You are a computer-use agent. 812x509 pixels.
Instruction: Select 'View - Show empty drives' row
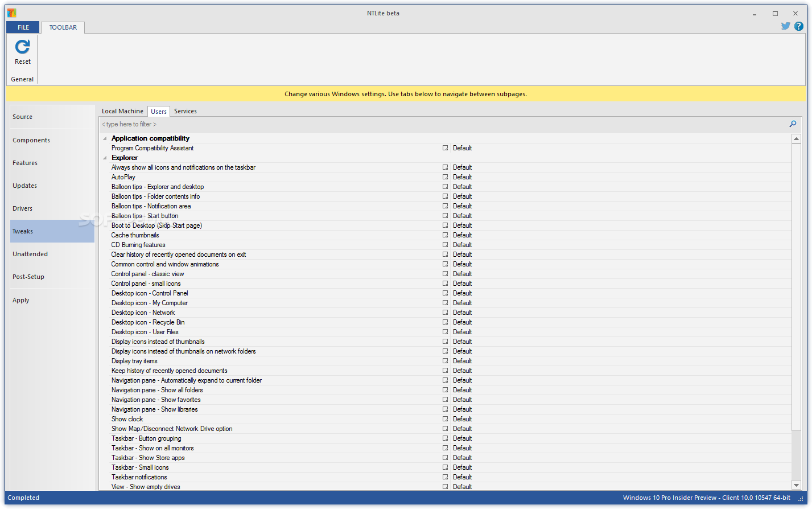[x=146, y=487]
